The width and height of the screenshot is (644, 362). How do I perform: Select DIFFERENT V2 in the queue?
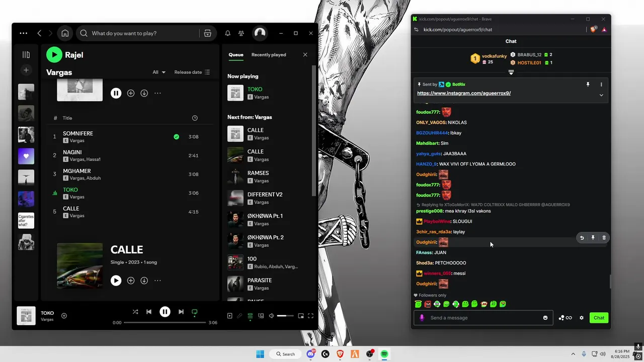[x=268, y=198]
